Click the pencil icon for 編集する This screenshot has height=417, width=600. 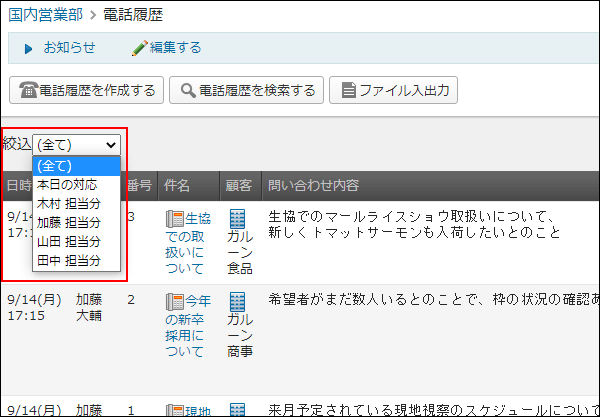pos(140,48)
